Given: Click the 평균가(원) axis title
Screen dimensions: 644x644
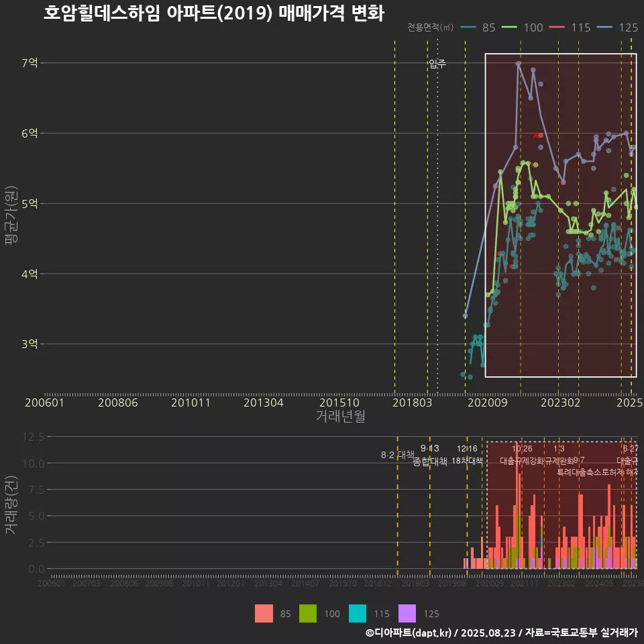Looking at the screenshot, I should coord(11,215).
